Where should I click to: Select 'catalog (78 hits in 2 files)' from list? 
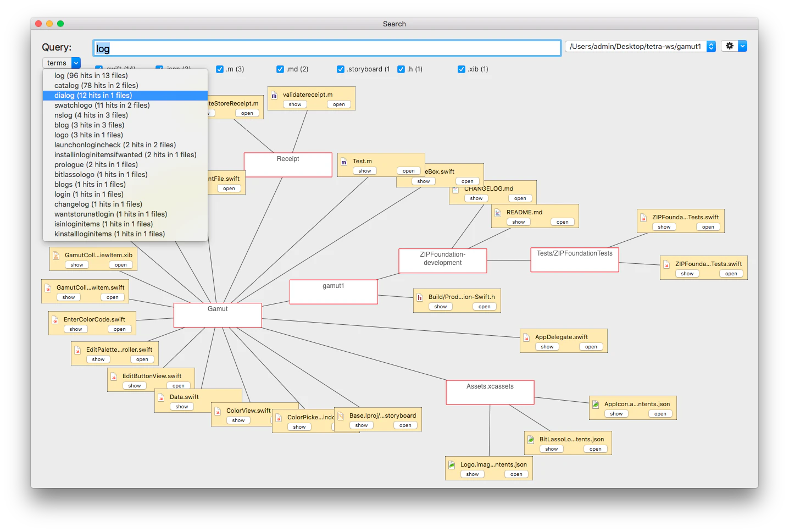96,85
